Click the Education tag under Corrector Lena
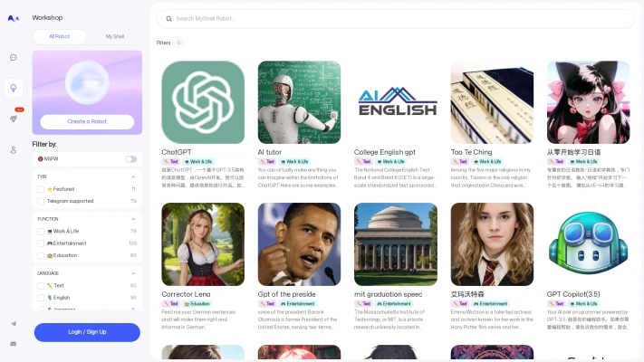The height and width of the screenshot is (362, 644). pyautogui.click(x=197, y=304)
